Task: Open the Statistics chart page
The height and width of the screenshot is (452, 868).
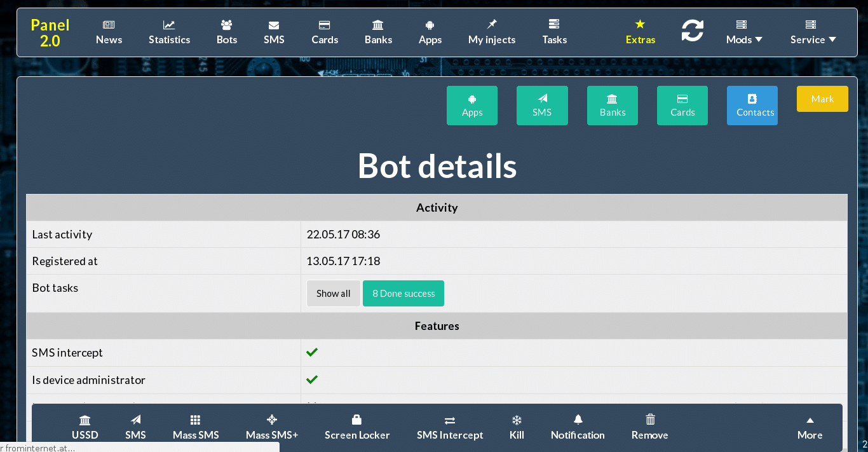Action: click(169, 32)
